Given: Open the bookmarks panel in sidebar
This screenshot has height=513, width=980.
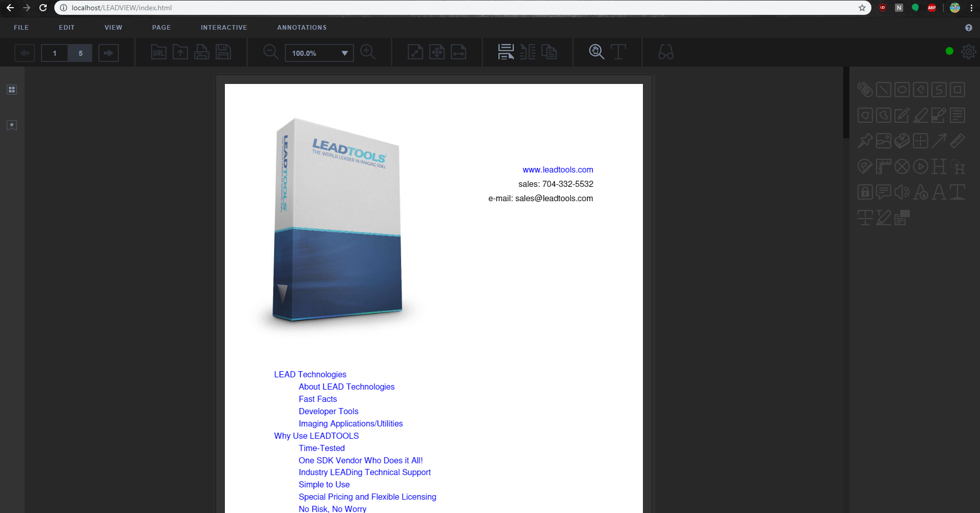Looking at the screenshot, I should pos(12,125).
